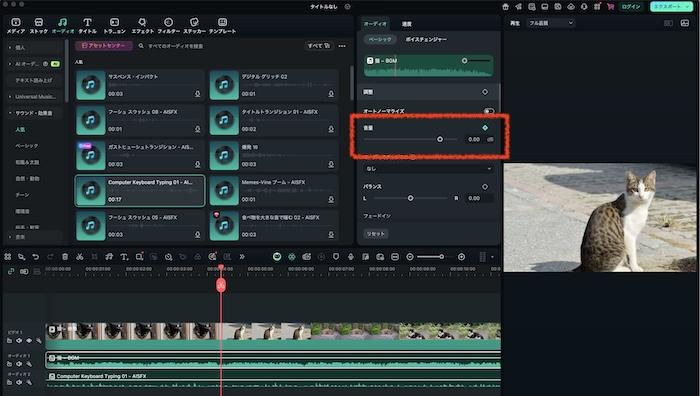Select Computer Keyboard Typing 01 audio card

[x=140, y=191]
